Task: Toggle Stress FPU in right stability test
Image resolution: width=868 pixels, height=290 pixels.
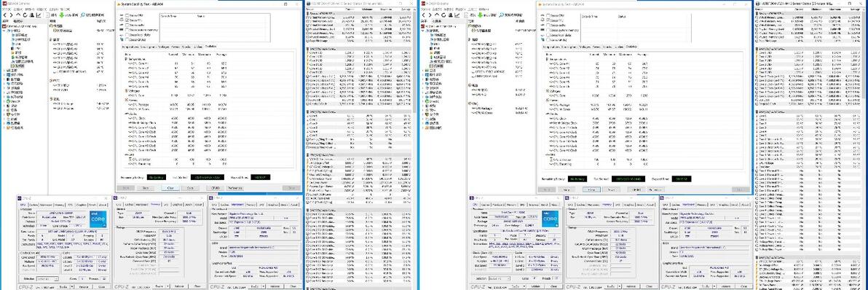Action: [548, 20]
